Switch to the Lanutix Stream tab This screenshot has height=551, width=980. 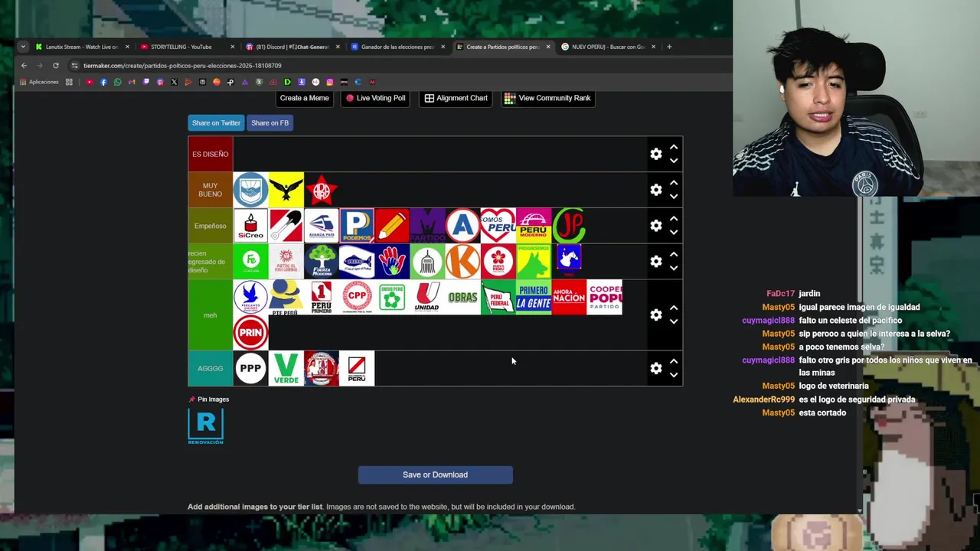point(82,47)
